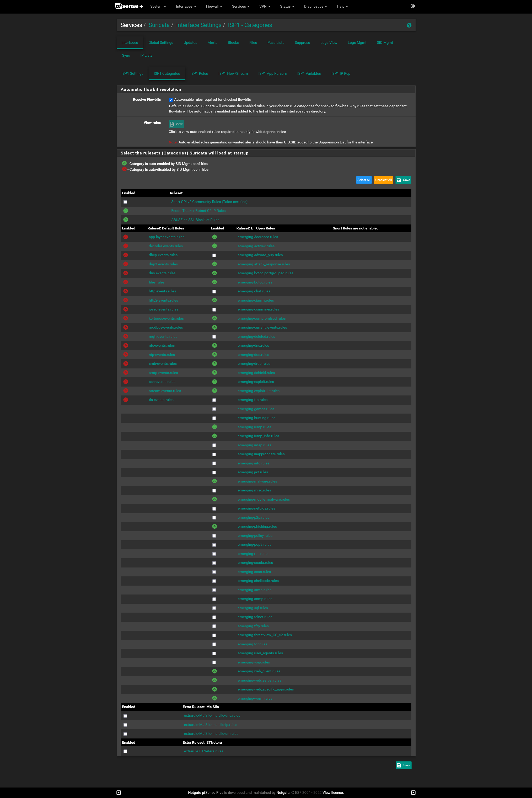Click green auto-enabled icon for emerging-exploit.rules

[214, 382]
